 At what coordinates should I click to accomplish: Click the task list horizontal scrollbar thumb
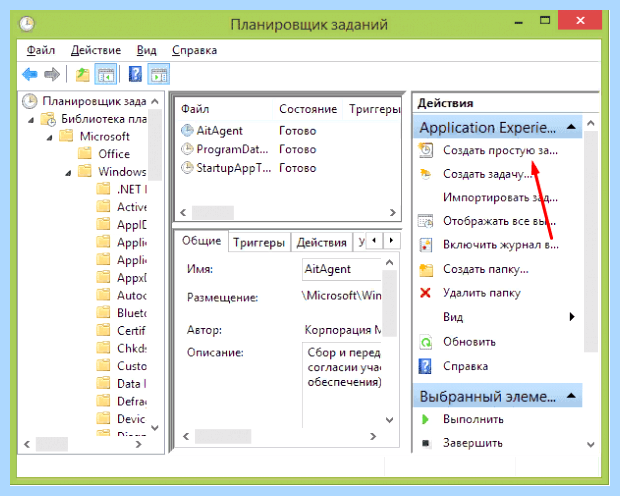point(213,212)
